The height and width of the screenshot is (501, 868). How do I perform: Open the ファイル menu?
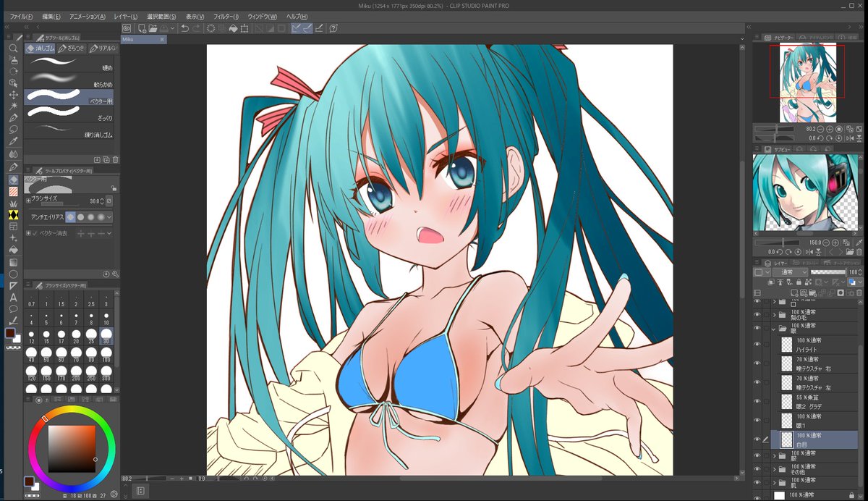(22, 16)
